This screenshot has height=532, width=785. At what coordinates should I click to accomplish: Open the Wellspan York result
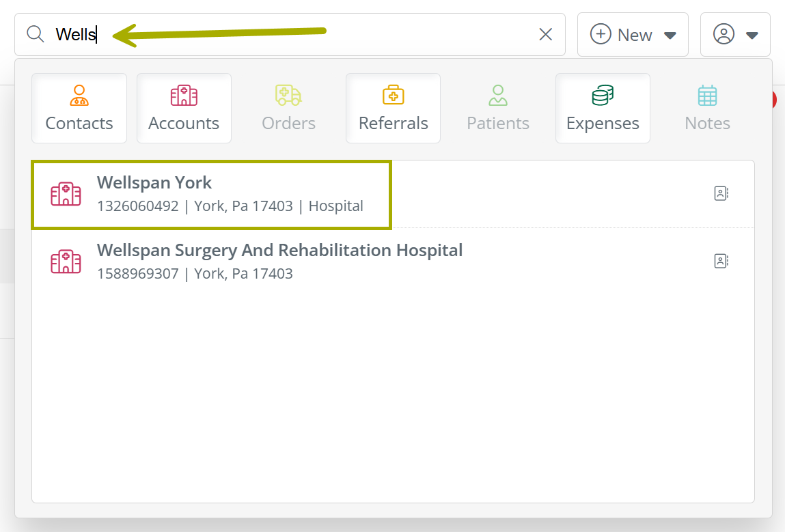[x=393, y=194]
